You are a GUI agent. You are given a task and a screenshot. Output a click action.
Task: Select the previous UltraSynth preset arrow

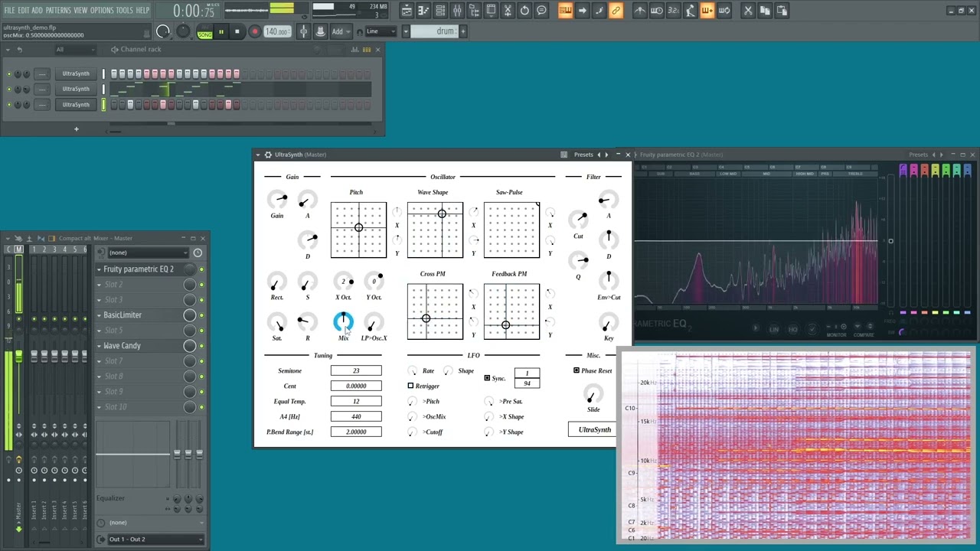[x=599, y=155]
